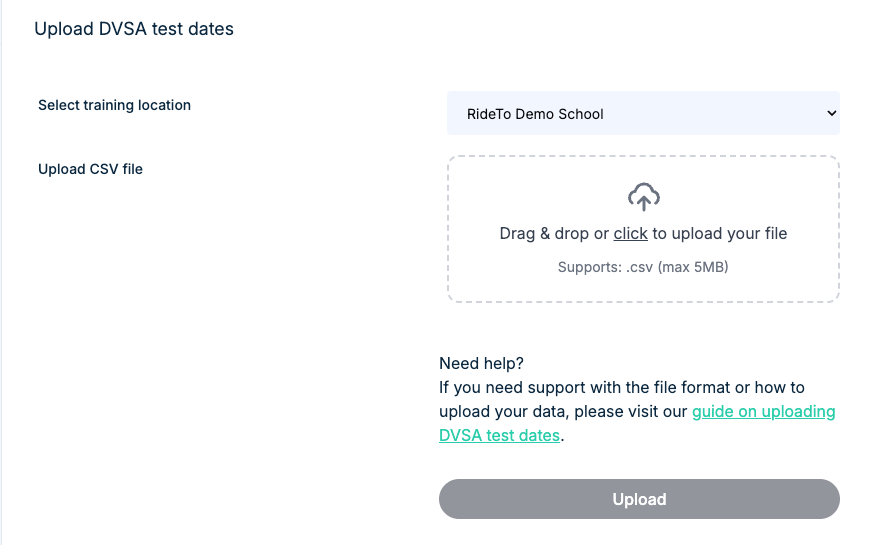The image size is (875, 545).
Task: Open the guide on uploading link
Action: (x=763, y=412)
